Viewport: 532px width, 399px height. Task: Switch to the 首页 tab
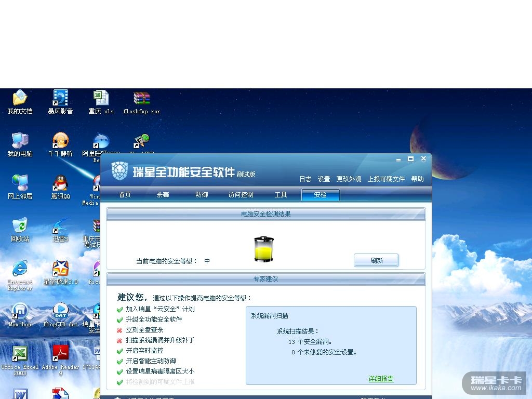point(125,194)
